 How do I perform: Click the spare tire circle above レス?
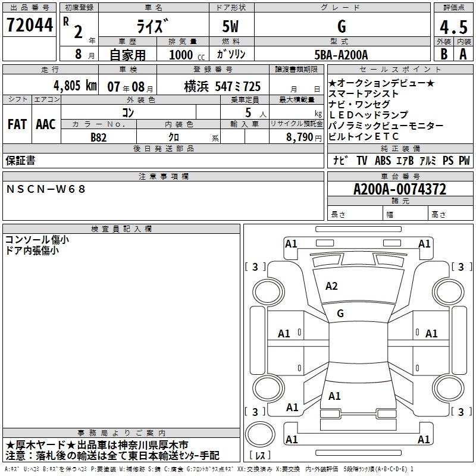coord(260,434)
